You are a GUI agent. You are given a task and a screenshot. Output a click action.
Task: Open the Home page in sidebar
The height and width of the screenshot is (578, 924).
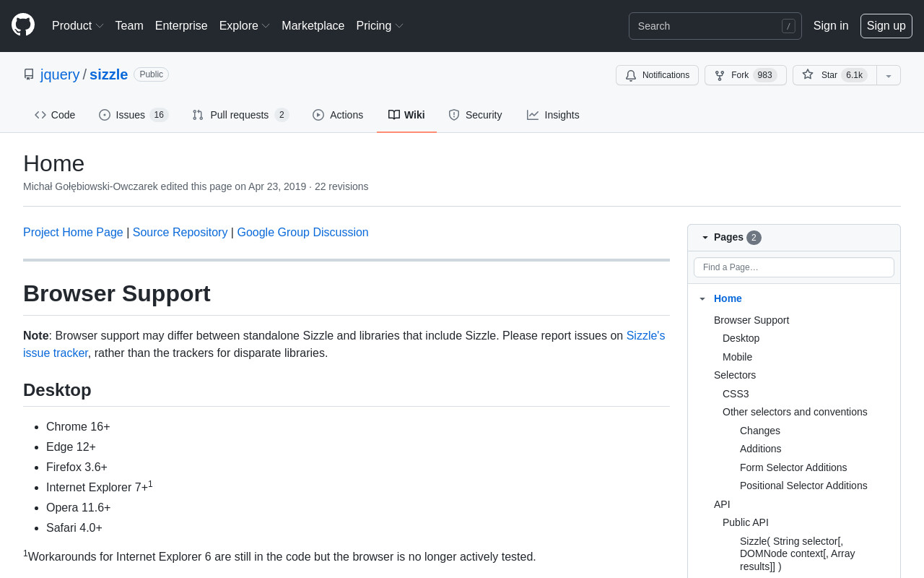pyautogui.click(x=728, y=298)
